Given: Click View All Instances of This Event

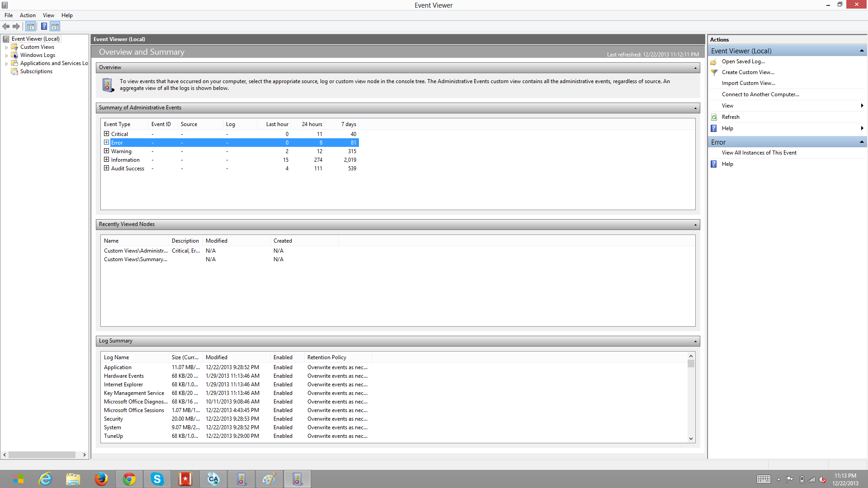Looking at the screenshot, I should click(759, 153).
